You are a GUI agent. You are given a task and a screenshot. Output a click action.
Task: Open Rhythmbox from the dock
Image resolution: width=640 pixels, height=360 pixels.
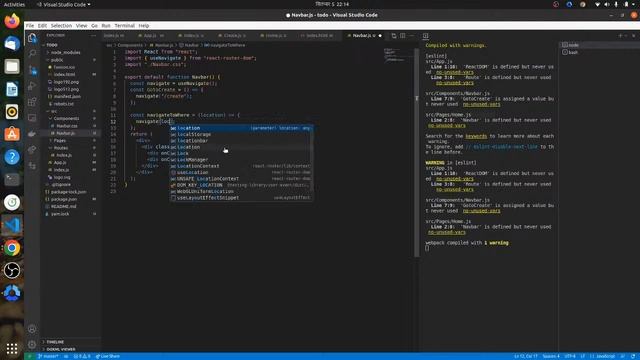[12, 111]
